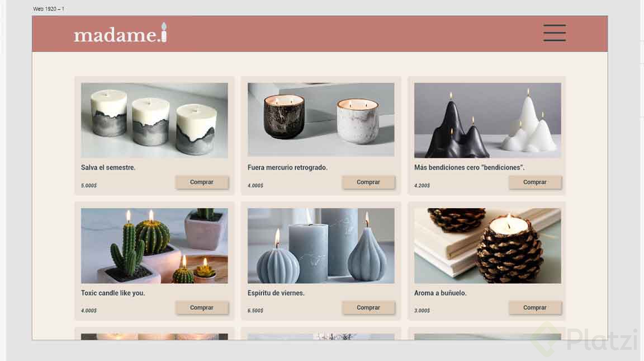Select the Web 1920 – 1 artboard label
Screen dimensions: 644x361
[49, 8]
